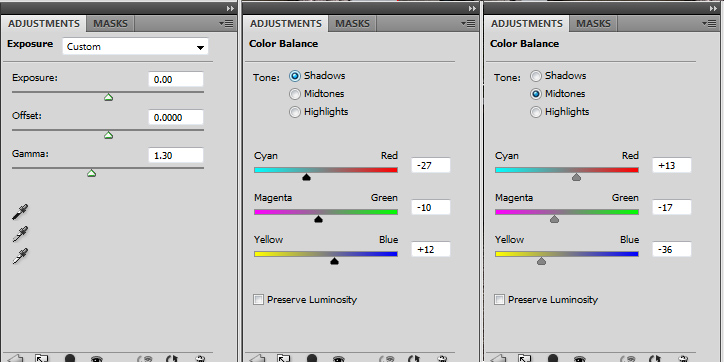Click the Magenta-Green slider handle set to -17
Image resolution: width=724 pixels, height=362 pixels.
[555, 219]
